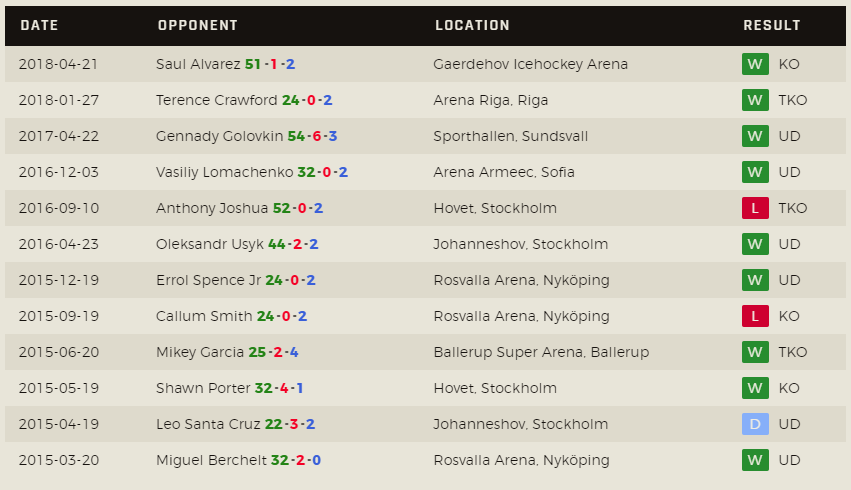This screenshot has height=490, width=851.
Task: Select the 2016-09-10 fight date
Action: click(x=59, y=208)
